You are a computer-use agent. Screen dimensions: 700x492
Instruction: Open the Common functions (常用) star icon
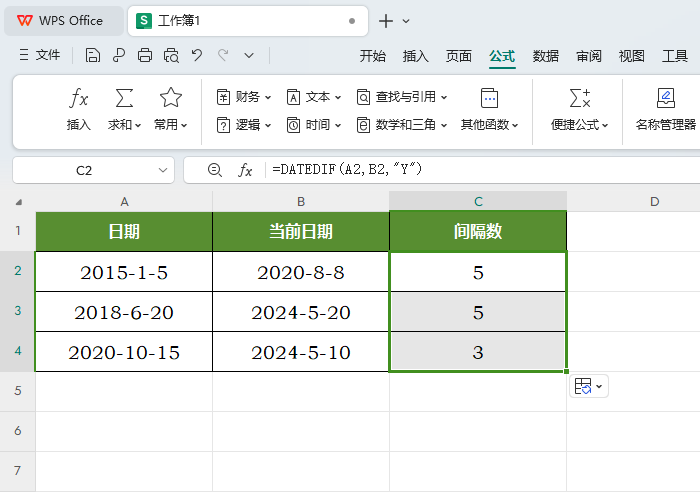(171, 98)
